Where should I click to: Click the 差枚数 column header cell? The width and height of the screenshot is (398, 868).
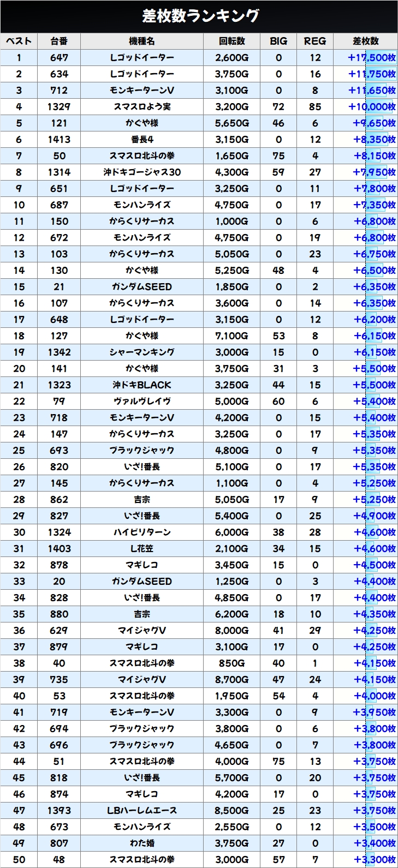click(x=365, y=41)
